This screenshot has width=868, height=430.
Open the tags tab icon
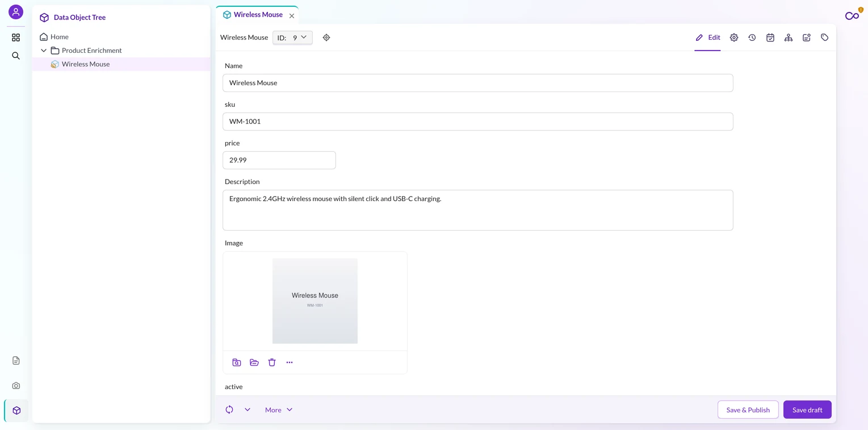pos(825,37)
